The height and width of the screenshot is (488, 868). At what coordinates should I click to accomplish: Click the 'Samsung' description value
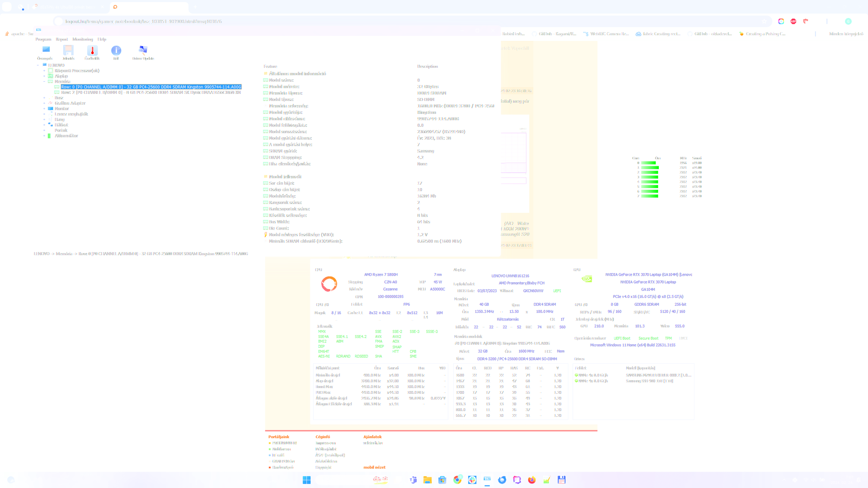click(425, 151)
